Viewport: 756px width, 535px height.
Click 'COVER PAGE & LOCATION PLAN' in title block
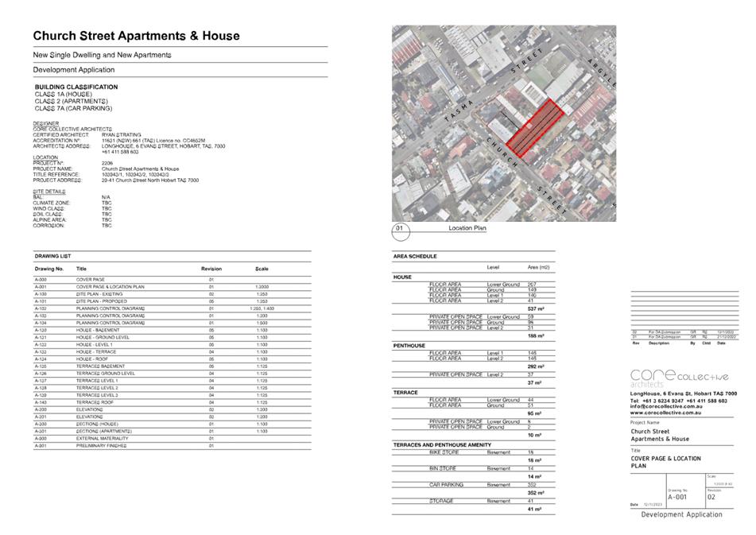click(666, 462)
